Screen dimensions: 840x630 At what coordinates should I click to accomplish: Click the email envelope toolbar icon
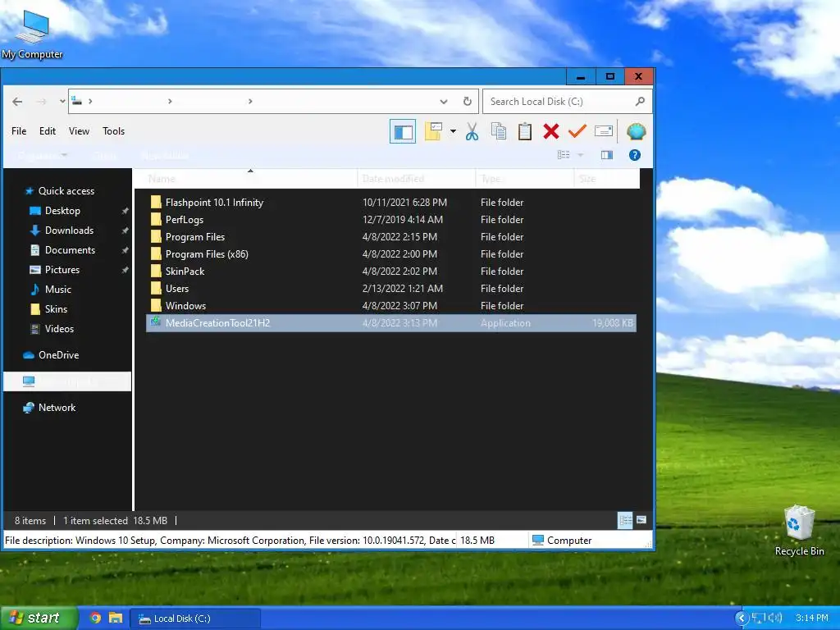pos(603,131)
